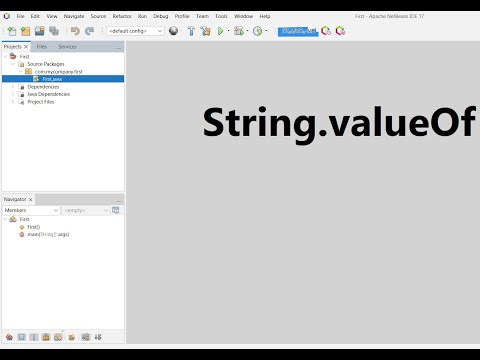Open the Team menu
This screenshot has height=360, width=480.
coord(202,16)
